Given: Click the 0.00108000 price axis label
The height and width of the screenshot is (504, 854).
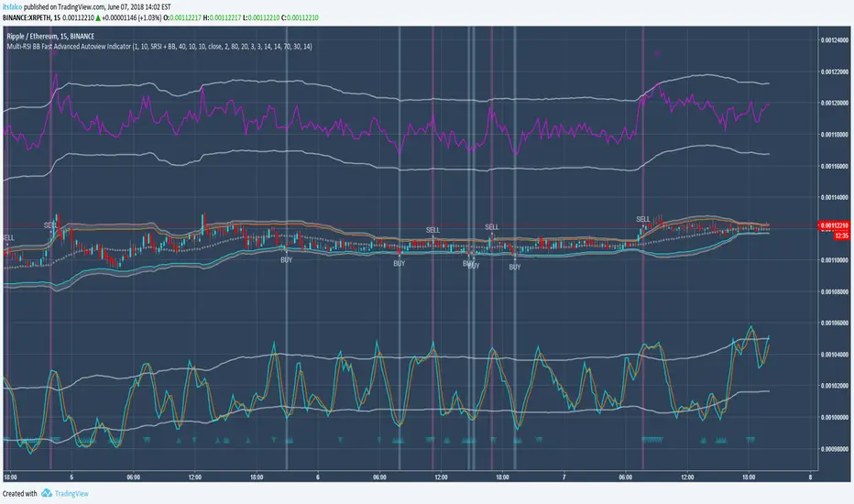Looking at the screenshot, I should click(x=835, y=292).
